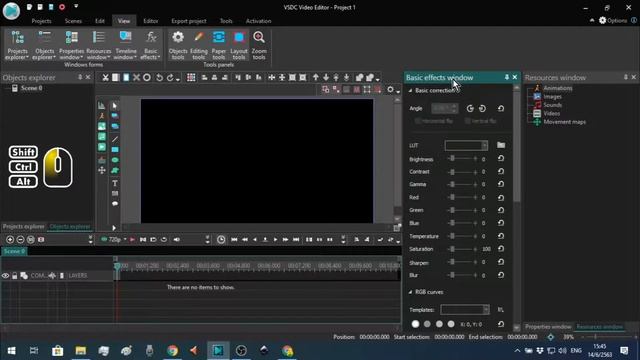Collapse the RGB curves section
This screenshot has height=360, width=640.
(410, 292)
